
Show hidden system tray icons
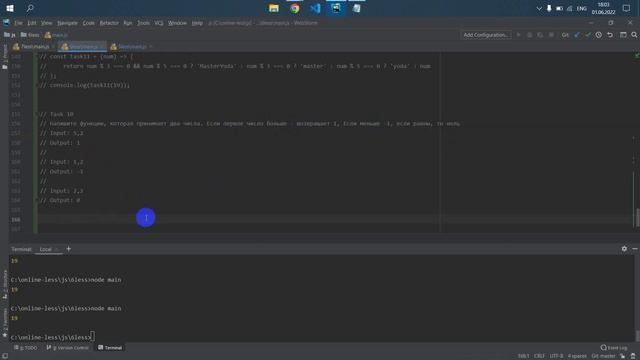coord(539,8)
